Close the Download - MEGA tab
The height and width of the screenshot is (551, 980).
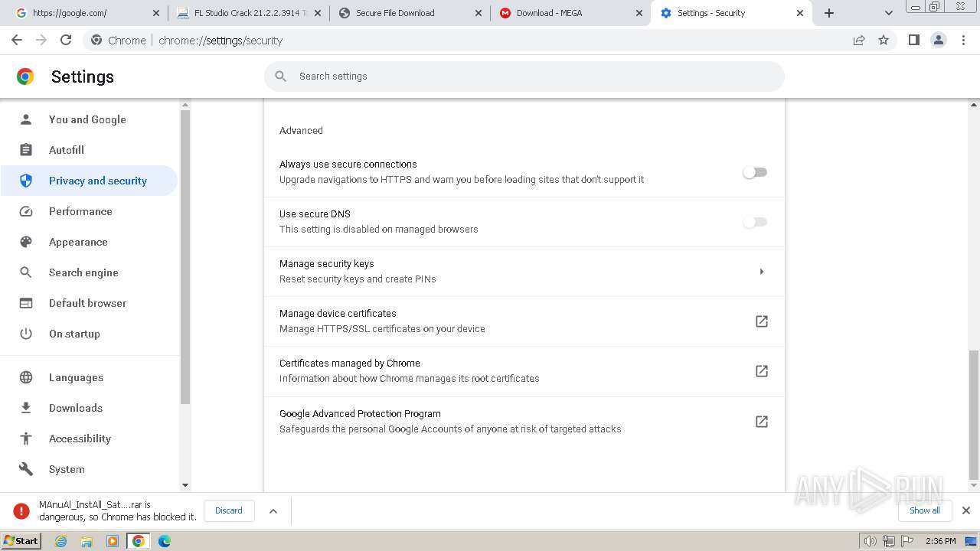tap(639, 13)
